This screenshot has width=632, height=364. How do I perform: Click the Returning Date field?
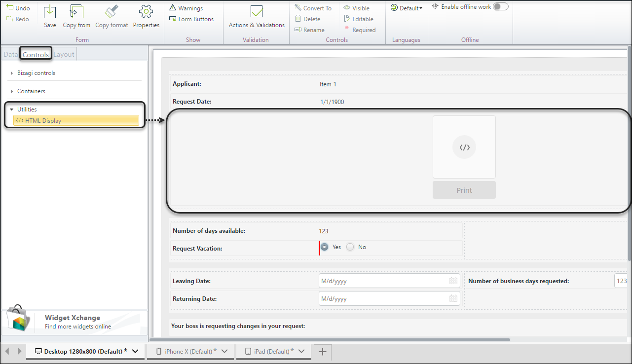click(389, 298)
